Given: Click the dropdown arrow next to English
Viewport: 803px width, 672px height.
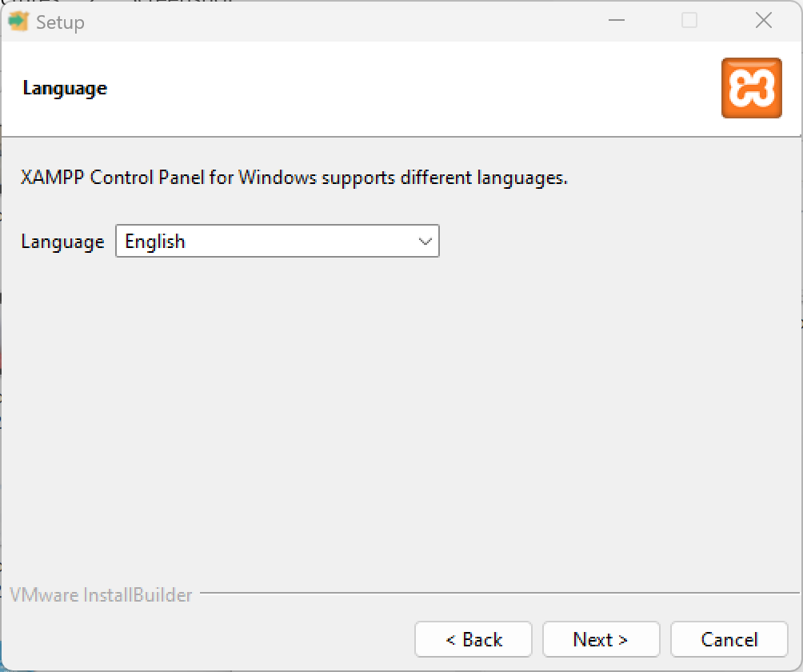Looking at the screenshot, I should tap(425, 241).
